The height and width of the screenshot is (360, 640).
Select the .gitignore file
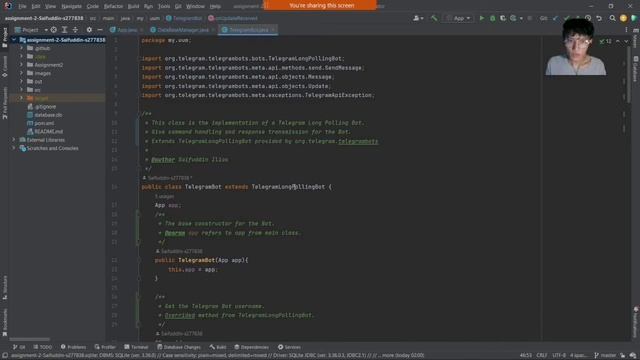point(45,107)
